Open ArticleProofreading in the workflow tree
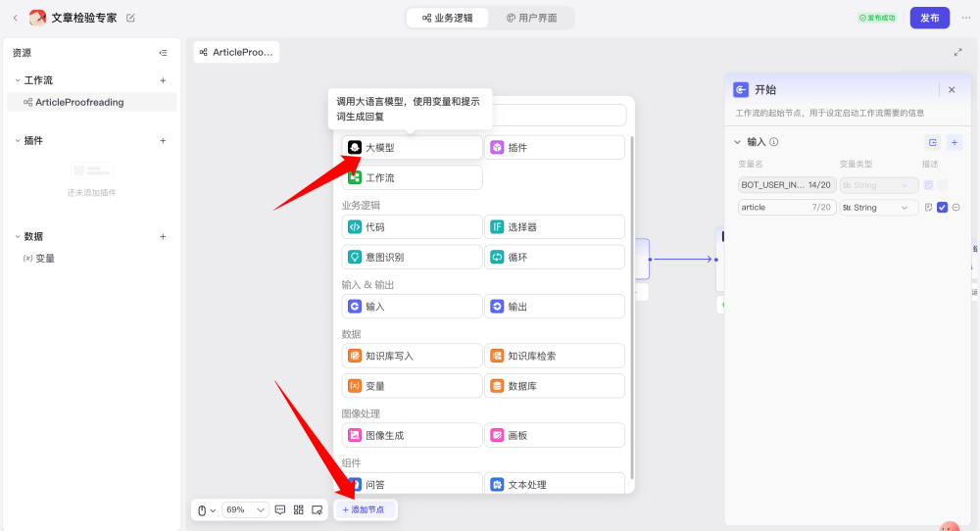The height and width of the screenshot is (531, 980). click(91, 103)
